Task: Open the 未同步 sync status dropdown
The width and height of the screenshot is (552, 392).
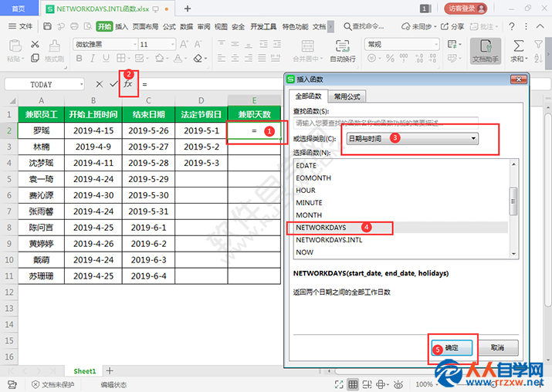Action: click(419, 26)
